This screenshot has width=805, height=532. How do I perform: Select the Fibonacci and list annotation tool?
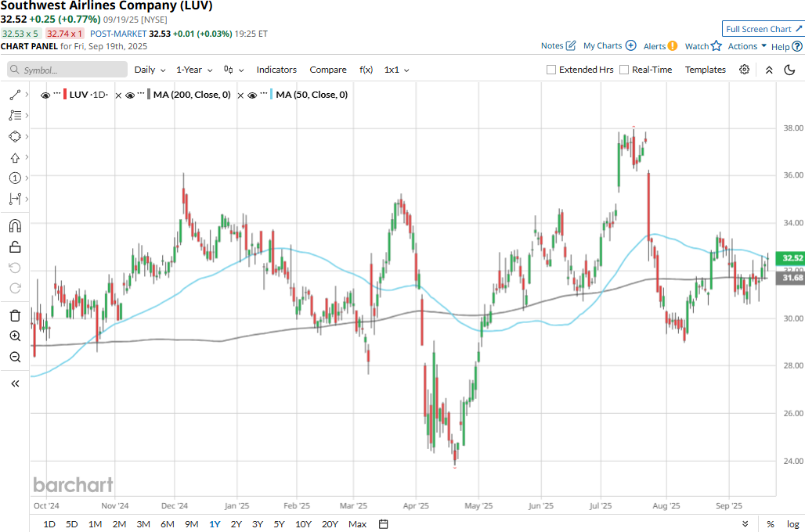tap(15, 116)
